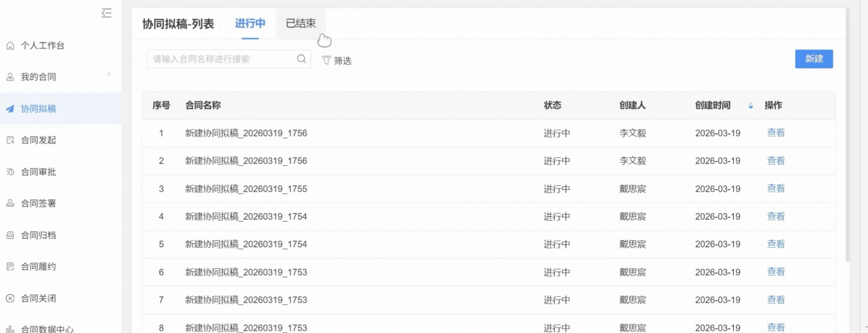This screenshot has width=868, height=333.
Task: Collapse the sidebar with the fold icon
Action: click(x=106, y=13)
